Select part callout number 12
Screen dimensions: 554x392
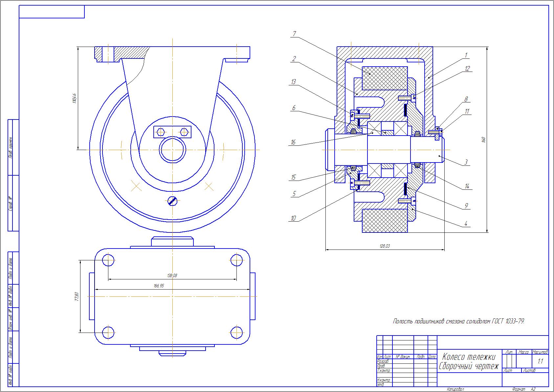point(467,69)
